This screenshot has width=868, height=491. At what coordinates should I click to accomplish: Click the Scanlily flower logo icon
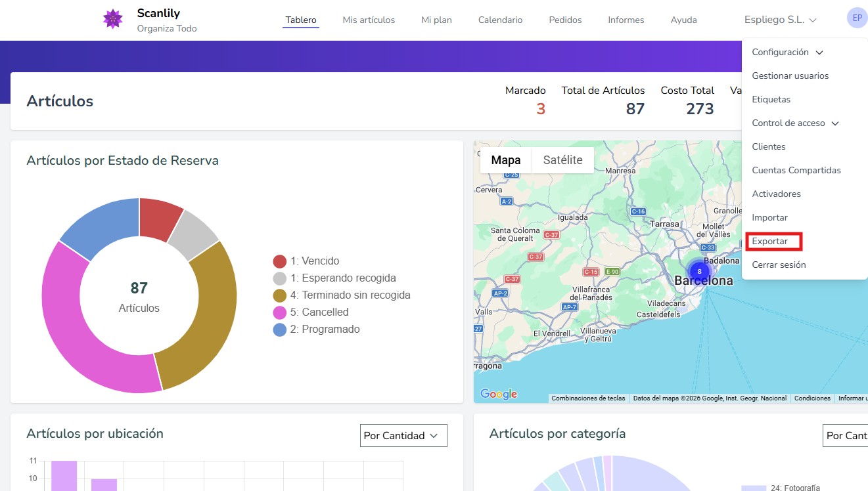112,19
